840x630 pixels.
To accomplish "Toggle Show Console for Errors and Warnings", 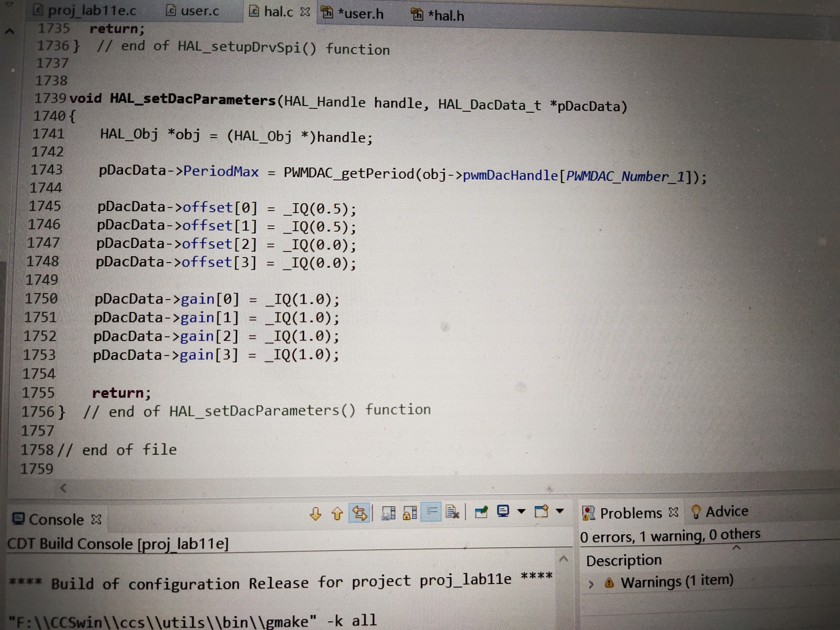I will coord(359,513).
